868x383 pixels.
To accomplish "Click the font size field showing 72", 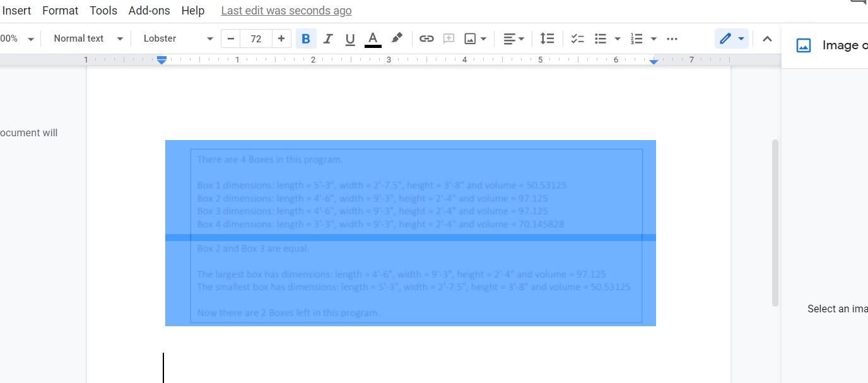I will [x=256, y=38].
